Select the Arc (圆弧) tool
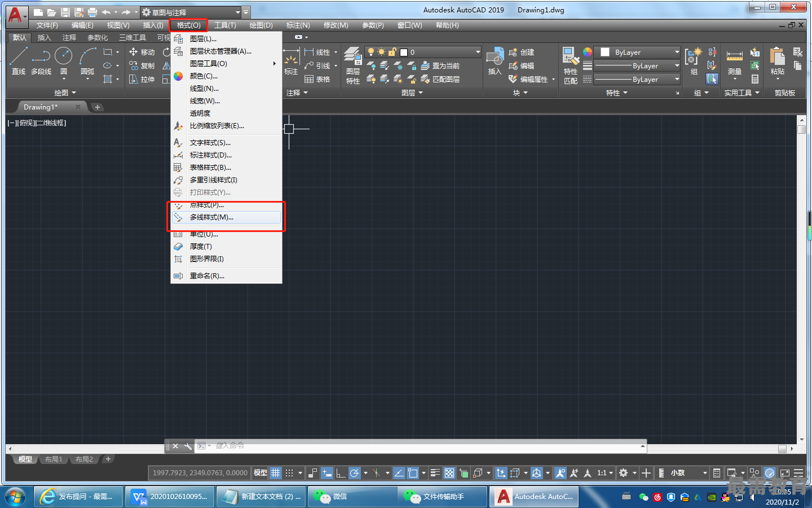This screenshot has width=812, height=508. (x=87, y=60)
